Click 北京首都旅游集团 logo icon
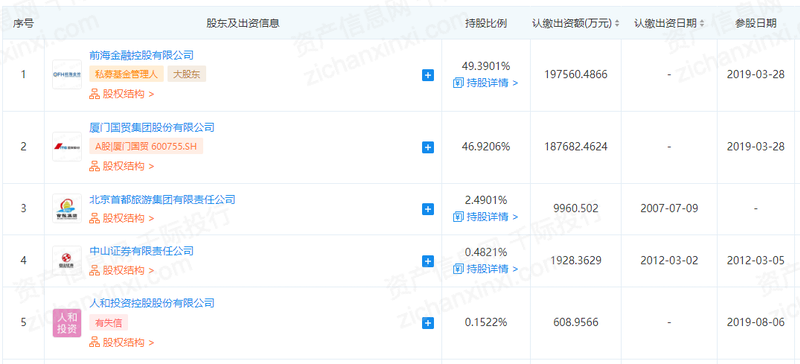Viewport: 800px width, 364px height. tap(67, 208)
